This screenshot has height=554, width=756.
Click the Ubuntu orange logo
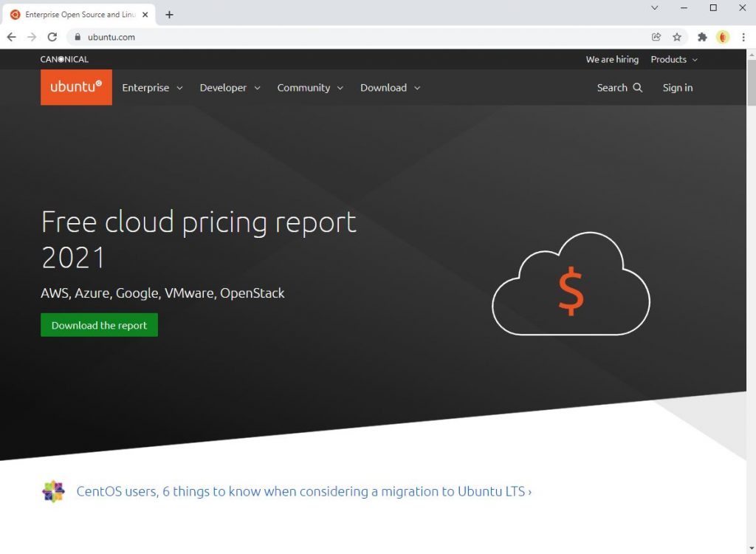(x=76, y=87)
